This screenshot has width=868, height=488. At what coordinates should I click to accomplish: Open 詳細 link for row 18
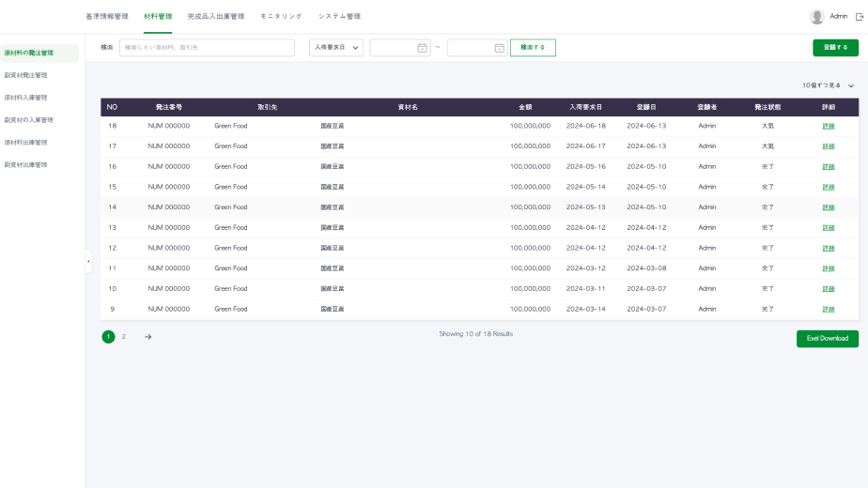(x=829, y=126)
